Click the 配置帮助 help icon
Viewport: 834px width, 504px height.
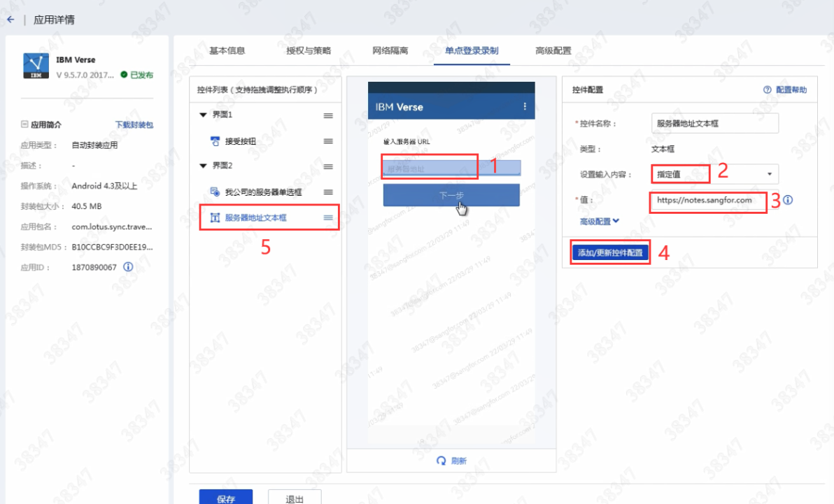tap(767, 90)
